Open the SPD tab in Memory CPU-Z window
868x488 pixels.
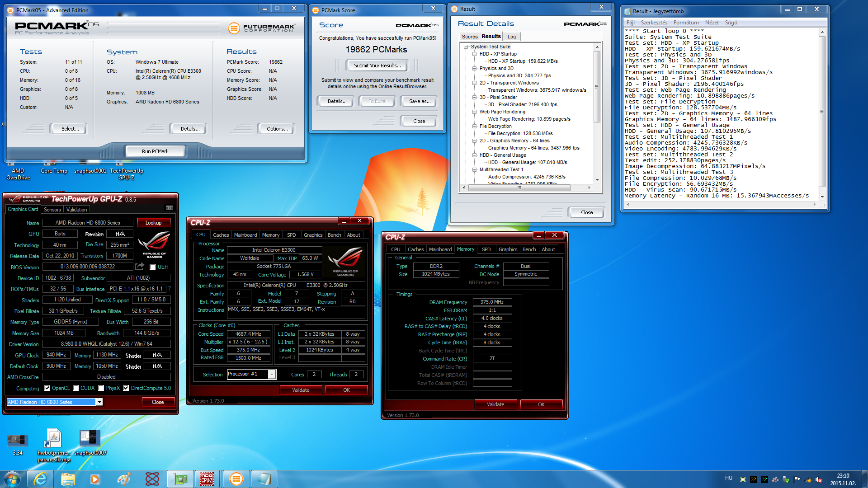(486, 249)
